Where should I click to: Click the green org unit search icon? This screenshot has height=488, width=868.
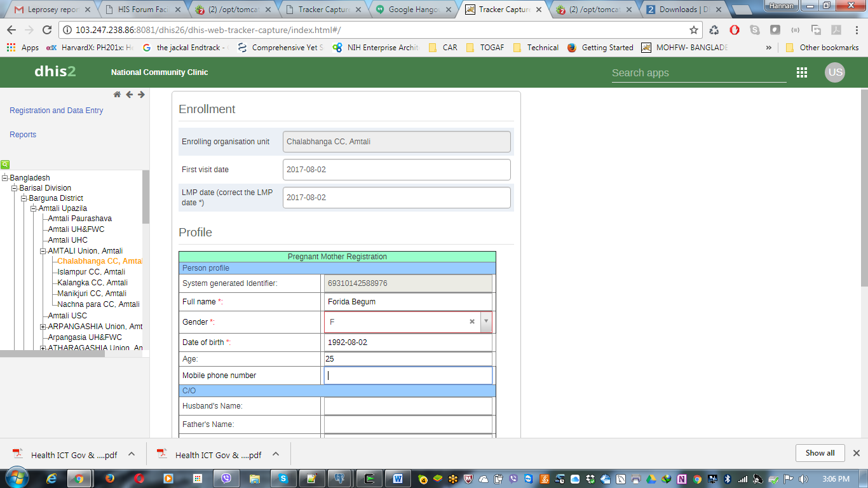[5, 164]
